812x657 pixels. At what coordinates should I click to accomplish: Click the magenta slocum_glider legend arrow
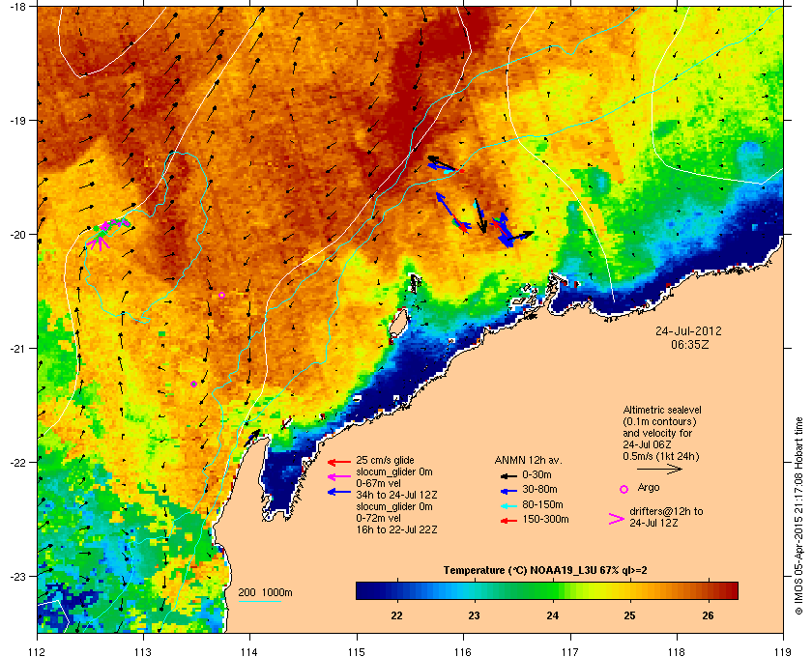coord(339,477)
